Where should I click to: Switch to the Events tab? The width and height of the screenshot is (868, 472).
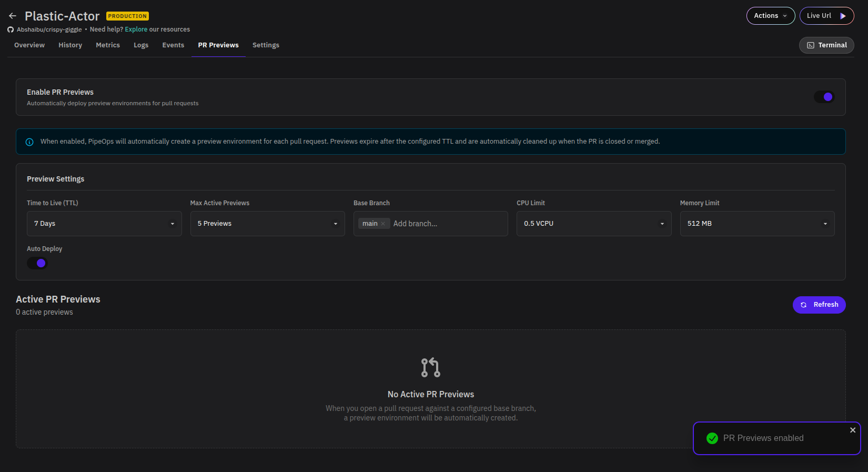pos(173,45)
